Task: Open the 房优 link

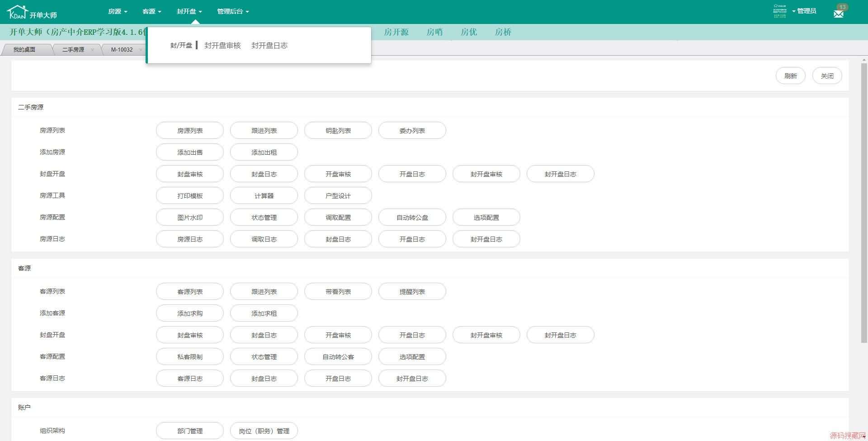Action: [469, 32]
